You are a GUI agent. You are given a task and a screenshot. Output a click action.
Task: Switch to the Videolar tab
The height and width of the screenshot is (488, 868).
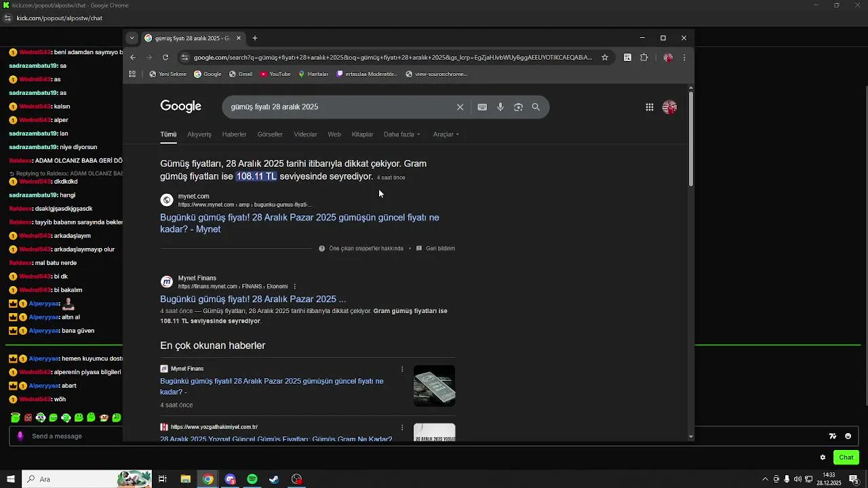pyautogui.click(x=305, y=134)
